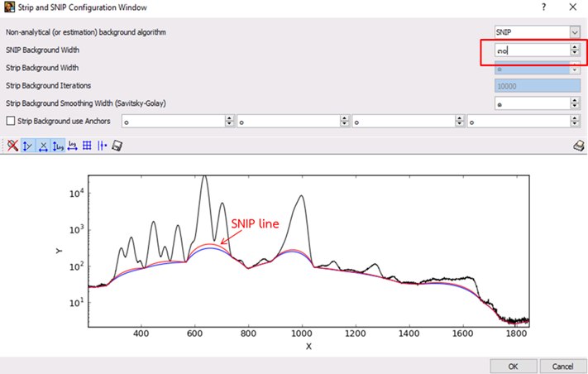
Task: Increase second anchor value with up arrow
Action: [345, 118]
